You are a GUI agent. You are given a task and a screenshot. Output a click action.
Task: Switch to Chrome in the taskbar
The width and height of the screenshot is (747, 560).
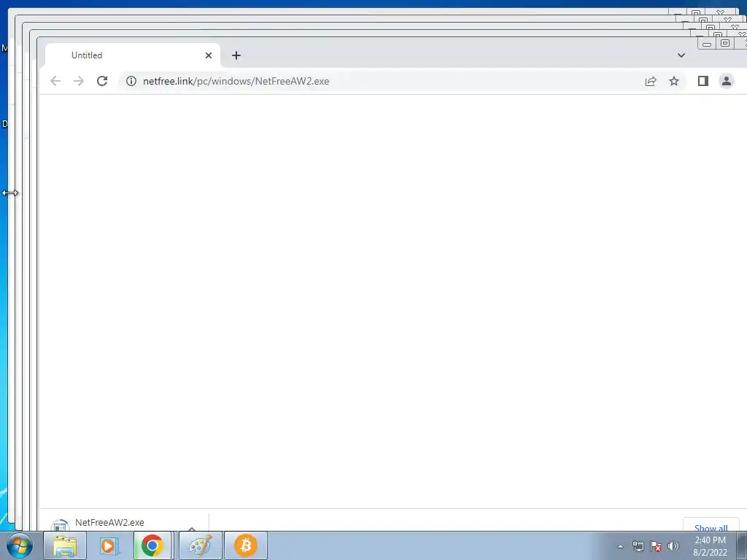152,545
